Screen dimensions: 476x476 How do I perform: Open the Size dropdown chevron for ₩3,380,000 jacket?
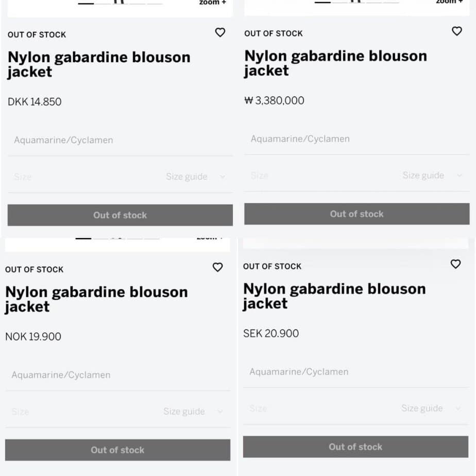[460, 176]
